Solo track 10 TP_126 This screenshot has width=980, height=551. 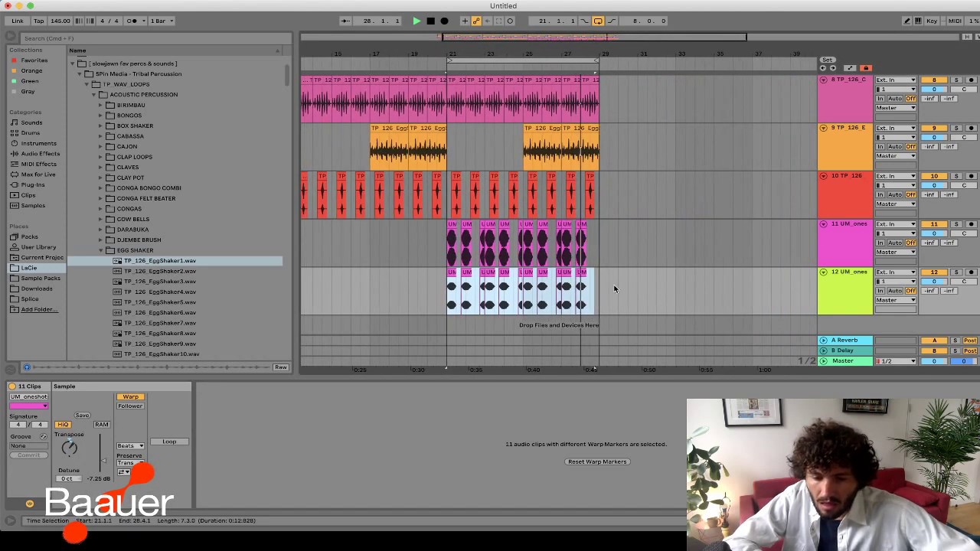point(956,176)
